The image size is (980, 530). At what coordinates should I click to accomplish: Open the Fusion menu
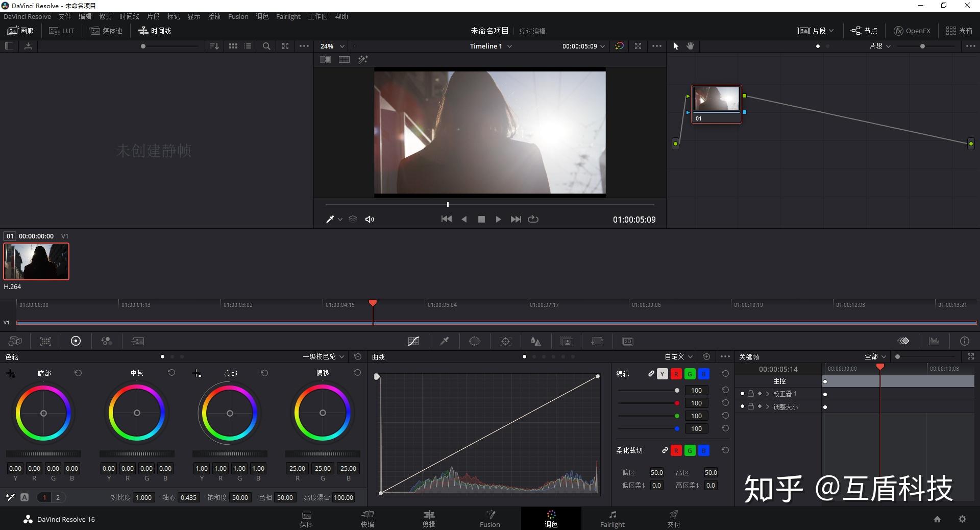tap(238, 16)
